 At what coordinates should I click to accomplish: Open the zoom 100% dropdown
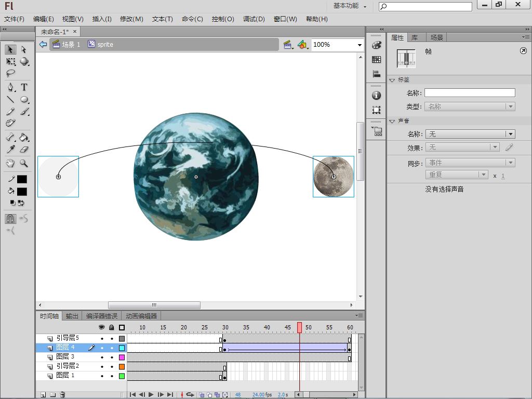360,45
